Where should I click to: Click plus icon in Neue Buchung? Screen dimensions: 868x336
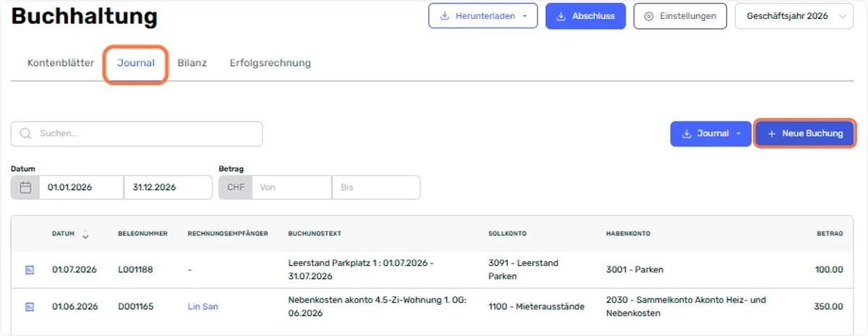pos(772,134)
